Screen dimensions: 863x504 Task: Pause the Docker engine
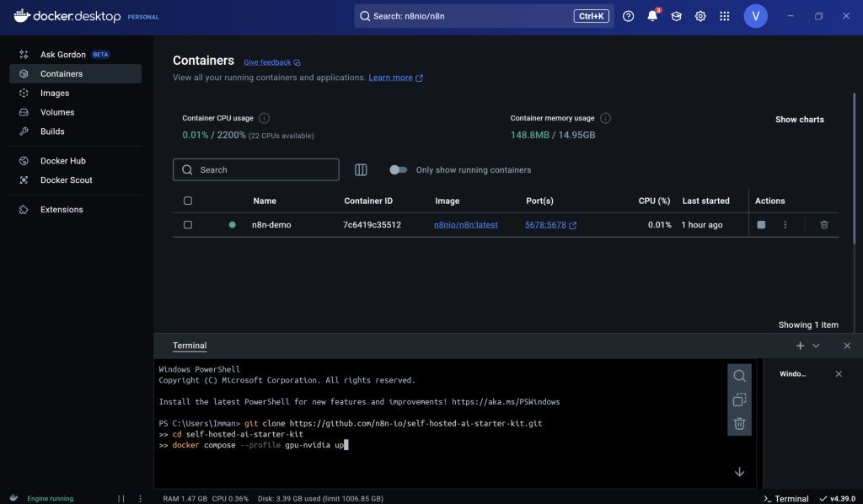coord(121,498)
